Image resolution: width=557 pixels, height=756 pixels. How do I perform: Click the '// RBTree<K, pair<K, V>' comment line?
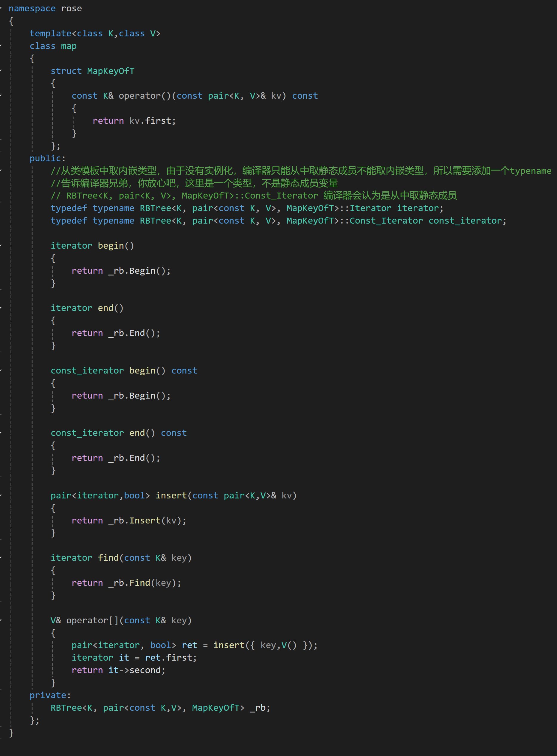pyautogui.click(x=254, y=196)
